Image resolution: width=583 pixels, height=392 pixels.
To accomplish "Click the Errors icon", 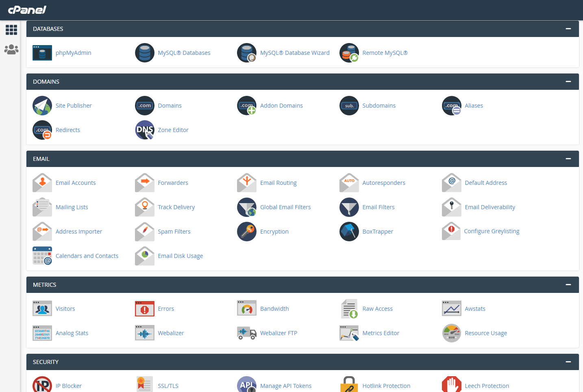I will (x=145, y=309).
